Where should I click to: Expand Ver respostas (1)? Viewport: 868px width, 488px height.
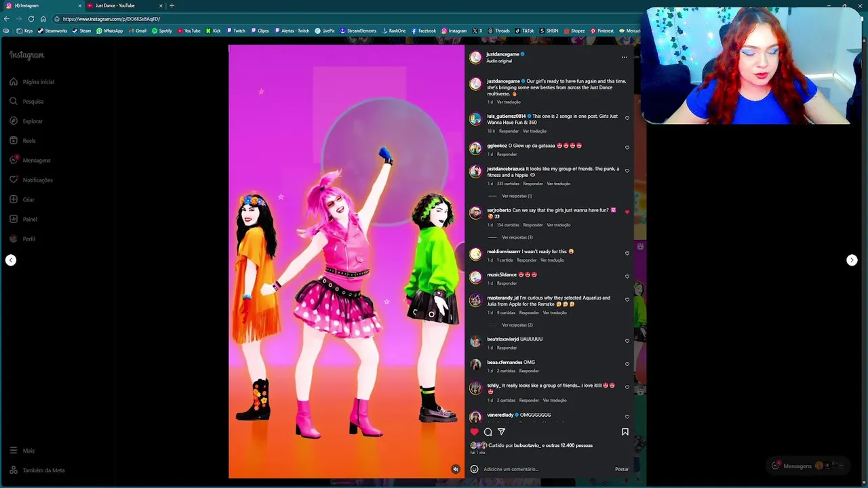pos(517,196)
